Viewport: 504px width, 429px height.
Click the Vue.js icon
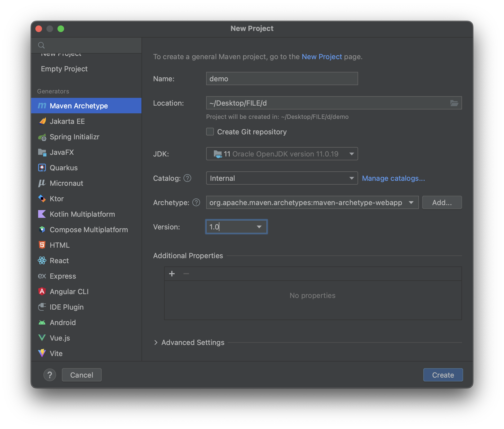[42, 338]
